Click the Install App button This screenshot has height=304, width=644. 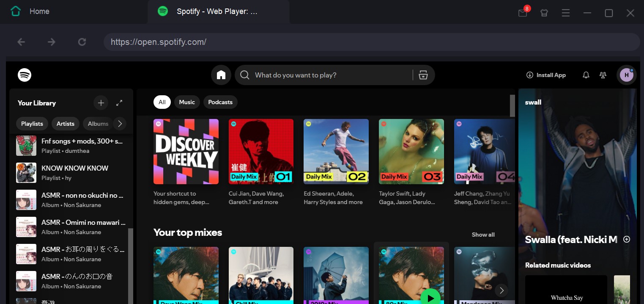[x=546, y=75]
